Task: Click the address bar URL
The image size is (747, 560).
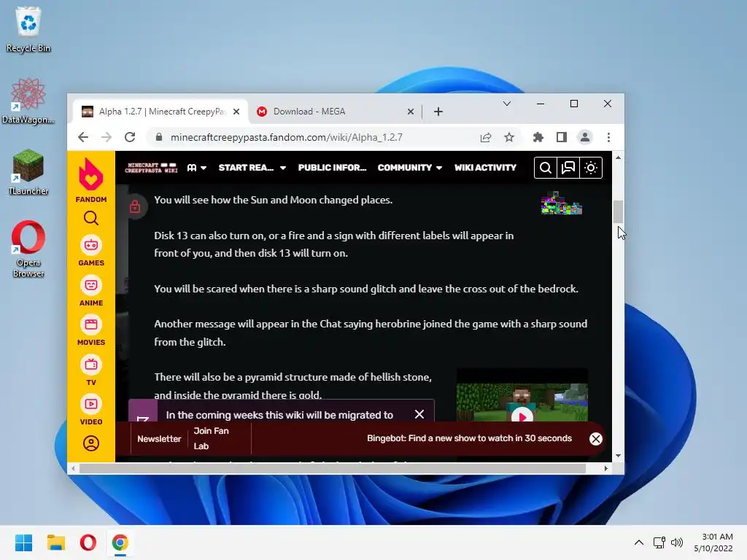Action: pos(286,138)
